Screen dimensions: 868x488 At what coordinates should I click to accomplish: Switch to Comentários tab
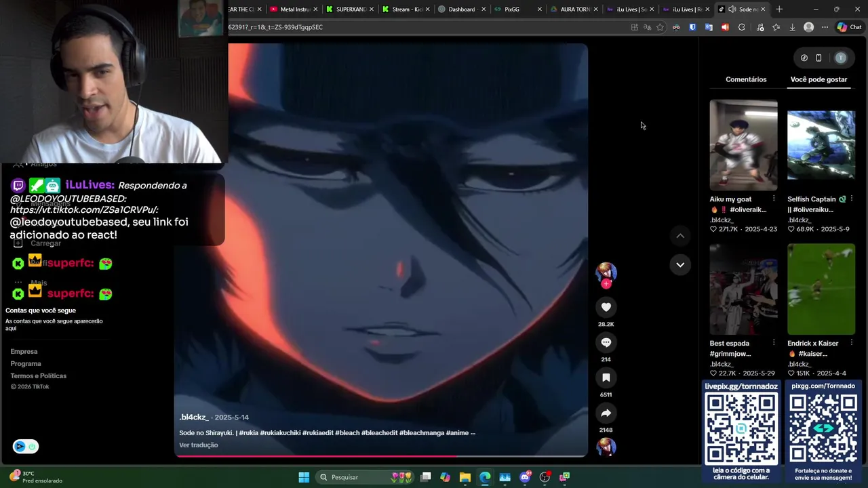746,79
